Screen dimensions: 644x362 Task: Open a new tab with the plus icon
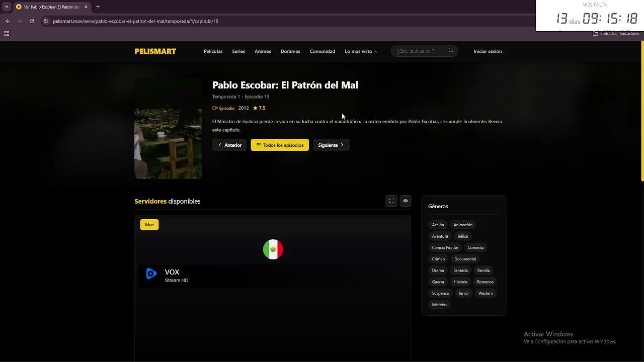click(x=98, y=7)
